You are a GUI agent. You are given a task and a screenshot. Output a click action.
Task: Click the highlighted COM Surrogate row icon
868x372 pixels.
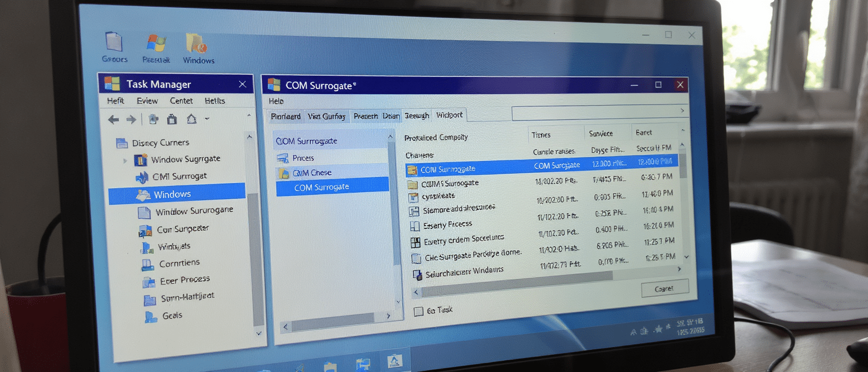click(x=412, y=169)
